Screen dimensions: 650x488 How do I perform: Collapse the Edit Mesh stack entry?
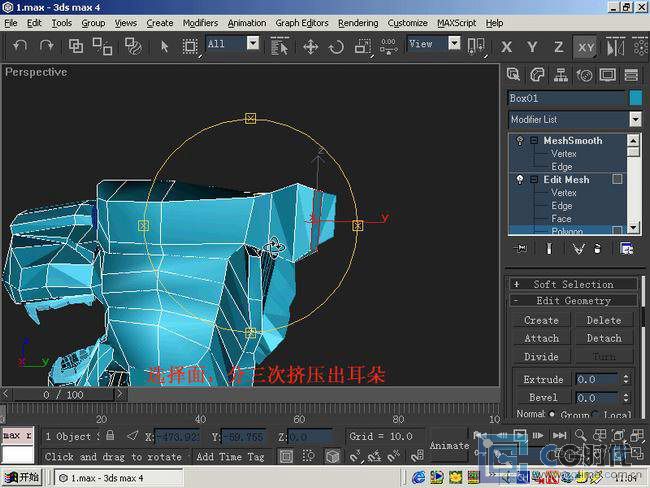click(x=534, y=180)
